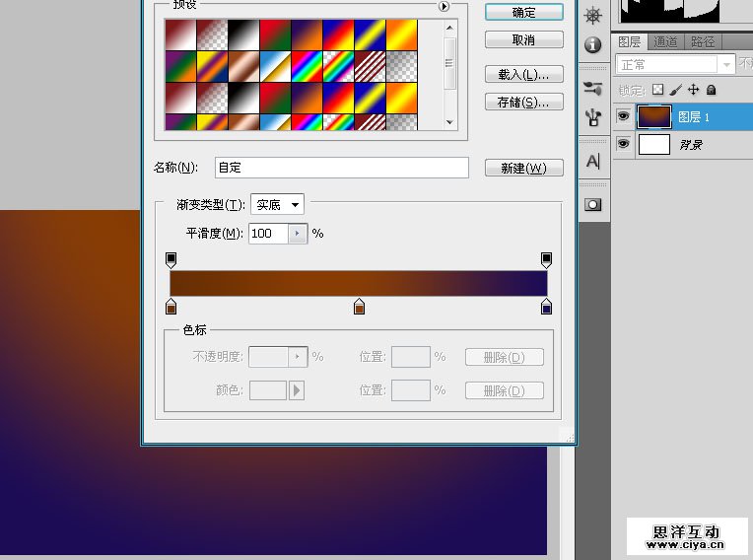
Task: Open the Character panel 'A' icon
Action: pos(592,161)
